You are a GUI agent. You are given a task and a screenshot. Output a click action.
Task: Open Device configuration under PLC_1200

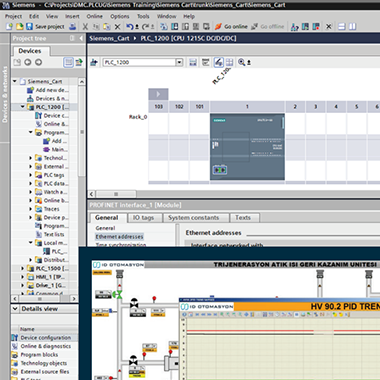(x=52, y=115)
